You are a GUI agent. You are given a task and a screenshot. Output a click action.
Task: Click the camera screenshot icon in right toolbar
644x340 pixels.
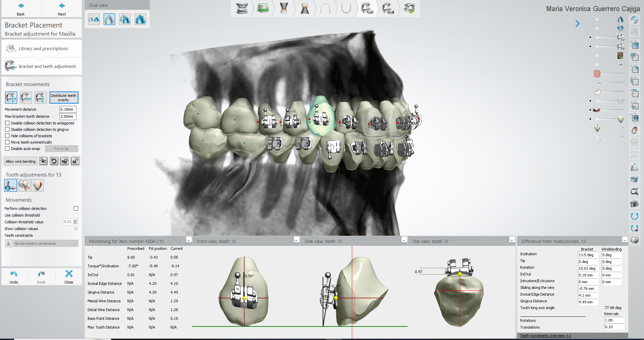pos(634,204)
